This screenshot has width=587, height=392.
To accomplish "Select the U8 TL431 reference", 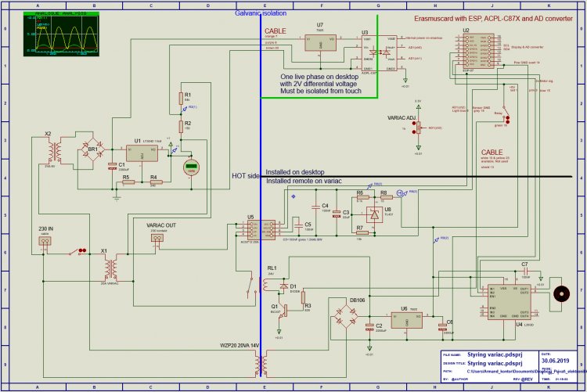I will pos(374,215).
